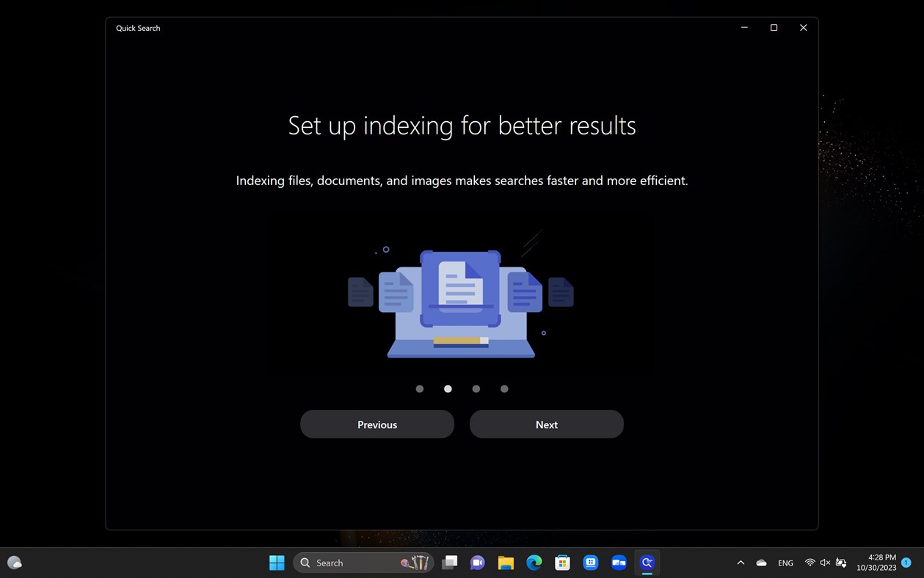Open File Explorer from the taskbar

(506, 563)
